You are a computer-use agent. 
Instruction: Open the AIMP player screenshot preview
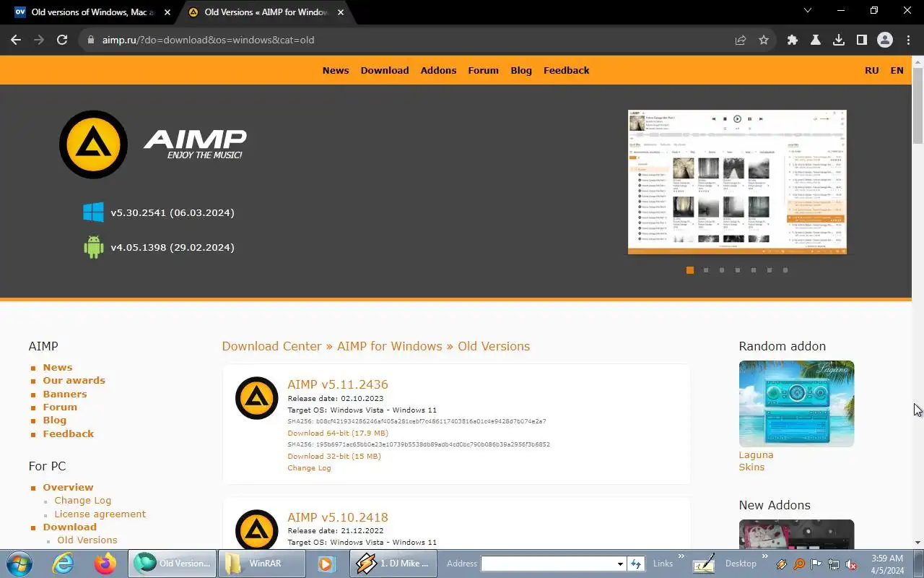coord(737,182)
